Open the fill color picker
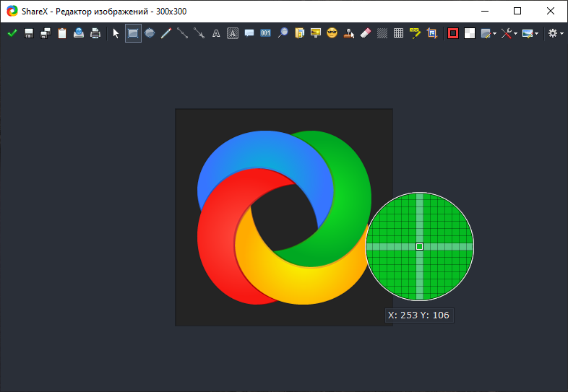The width and height of the screenshot is (568, 392). (470, 33)
